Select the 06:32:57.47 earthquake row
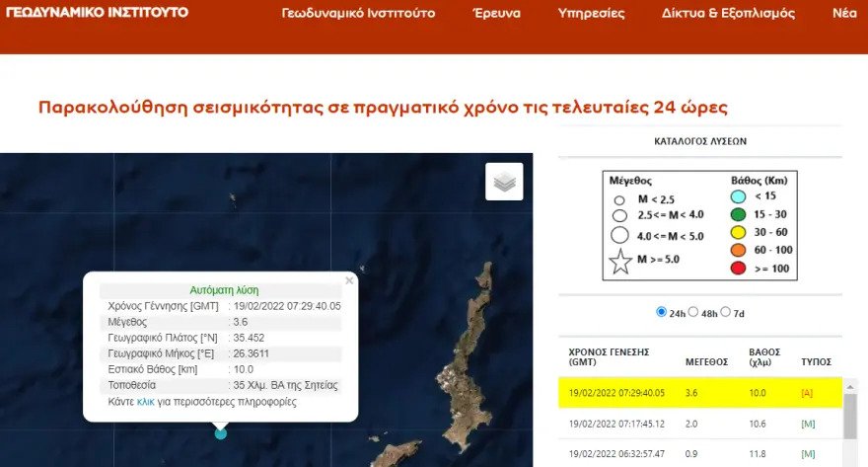This screenshot has height=467, width=868. (700, 454)
